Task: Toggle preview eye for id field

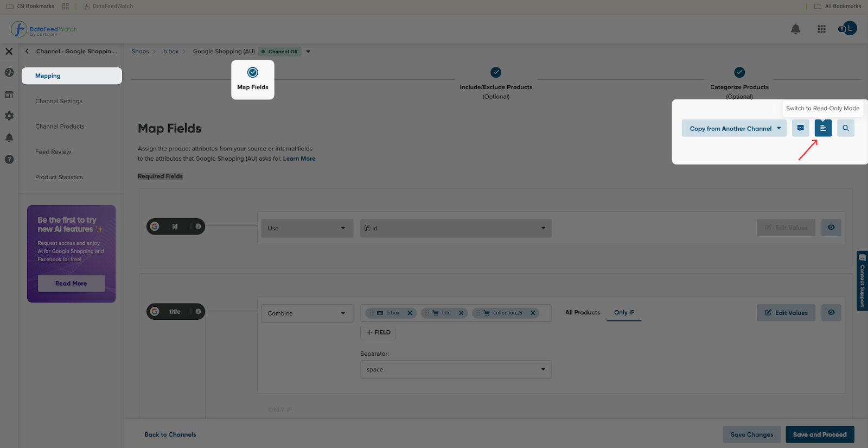Action: point(831,228)
